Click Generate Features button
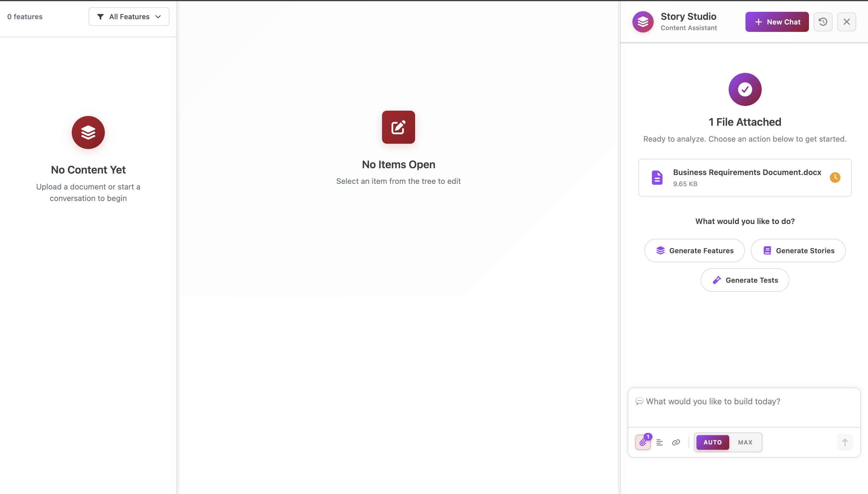 (694, 251)
